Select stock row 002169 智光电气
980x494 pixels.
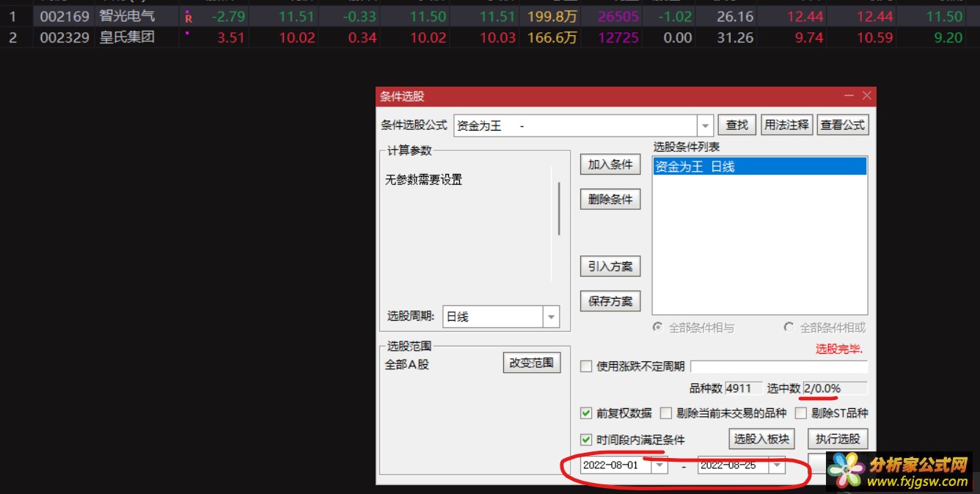coord(490,16)
